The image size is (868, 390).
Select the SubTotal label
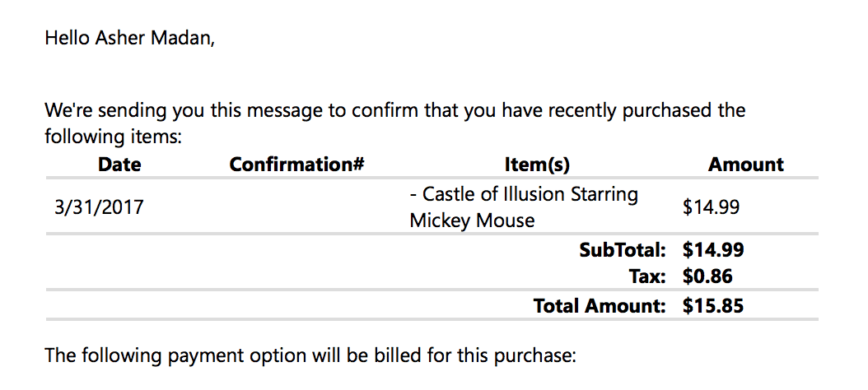pos(622,249)
